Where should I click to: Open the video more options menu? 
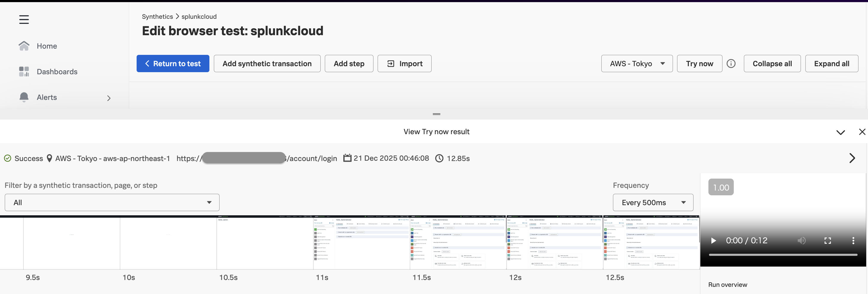tap(853, 240)
